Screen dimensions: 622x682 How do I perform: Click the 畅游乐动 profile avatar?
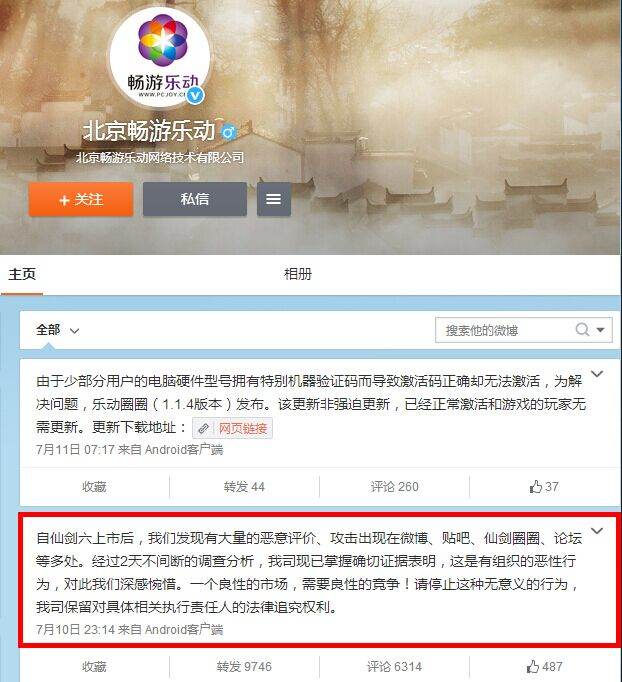160,57
